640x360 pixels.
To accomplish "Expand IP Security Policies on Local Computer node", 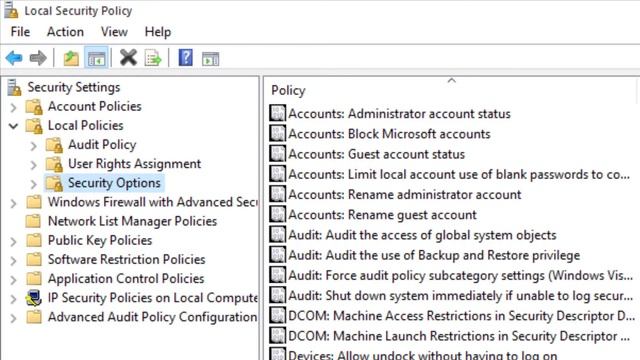I will (x=13, y=299).
